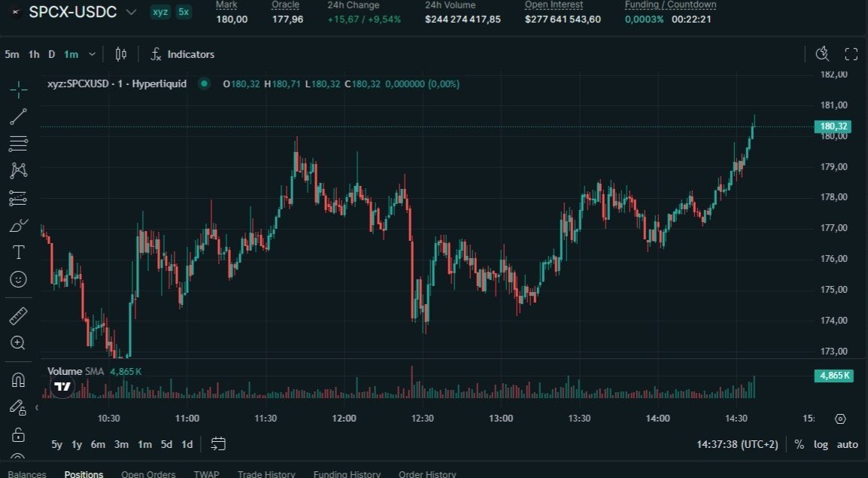Toggle stay in drawing mode pencil-lock
This screenshot has width=868, height=478.
coord(18,408)
